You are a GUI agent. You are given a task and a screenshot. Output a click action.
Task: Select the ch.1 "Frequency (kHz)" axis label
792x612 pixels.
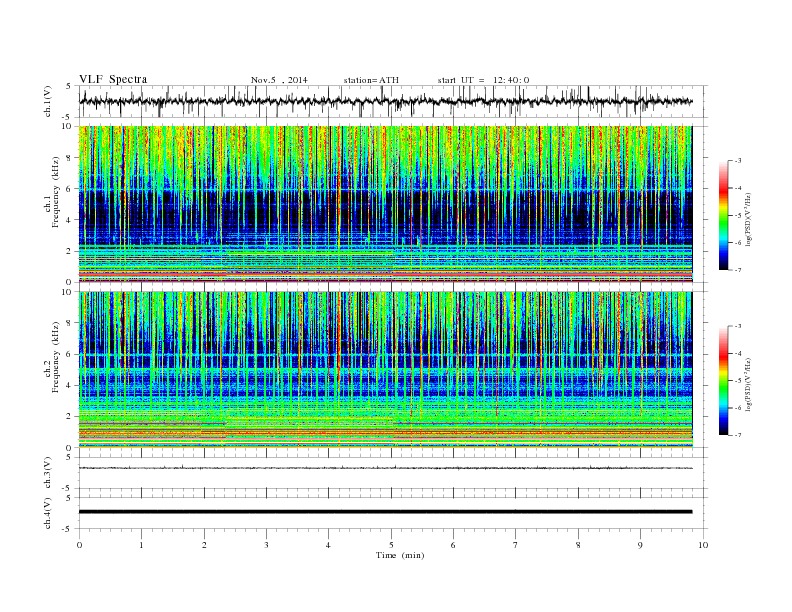pos(56,192)
